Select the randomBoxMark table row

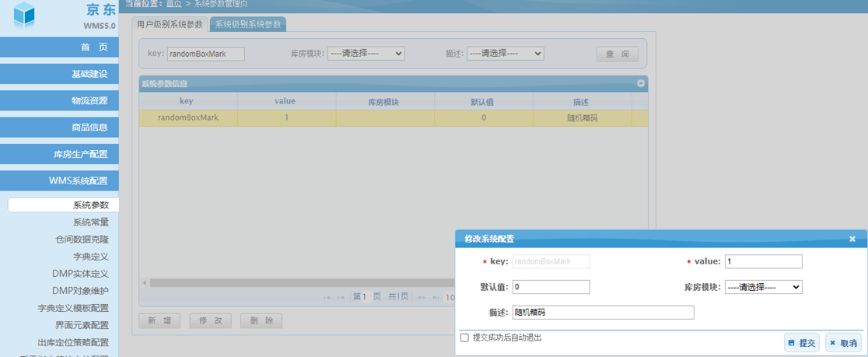pos(389,118)
